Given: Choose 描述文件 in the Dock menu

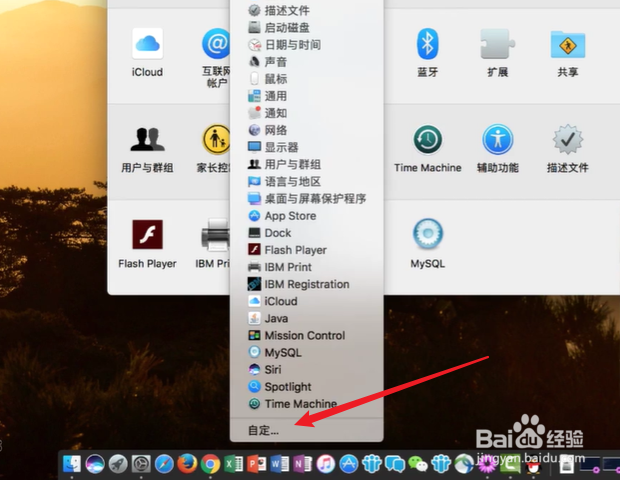Looking at the screenshot, I should click(x=306, y=10).
